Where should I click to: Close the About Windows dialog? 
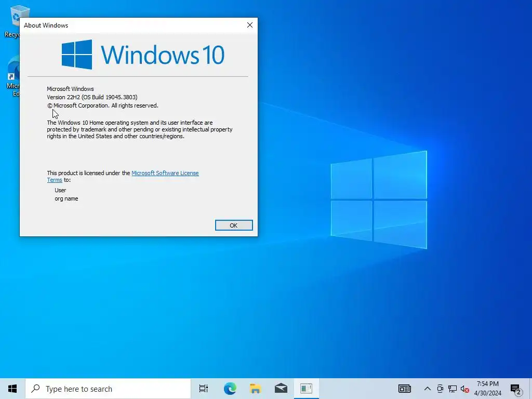click(250, 25)
